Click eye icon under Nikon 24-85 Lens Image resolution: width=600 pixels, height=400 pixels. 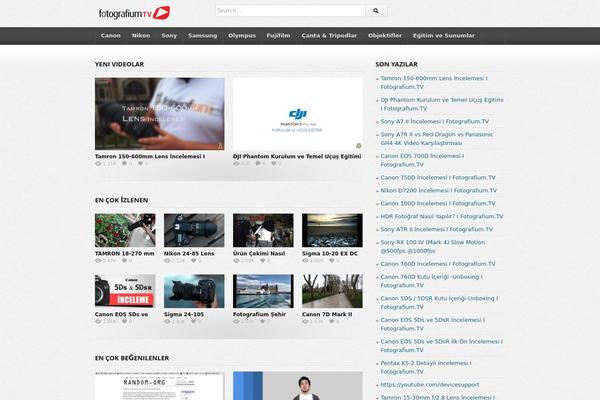coord(167,261)
